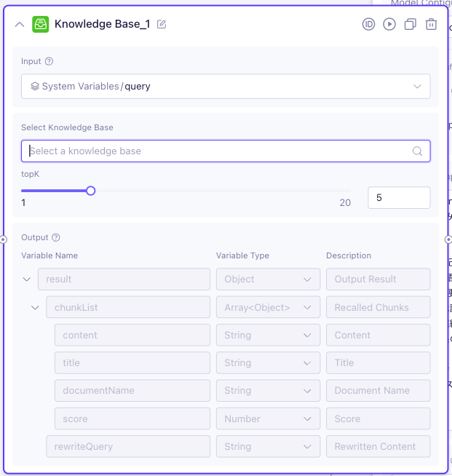Click the node ID icon
452x476 pixels.
[x=368, y=24]
